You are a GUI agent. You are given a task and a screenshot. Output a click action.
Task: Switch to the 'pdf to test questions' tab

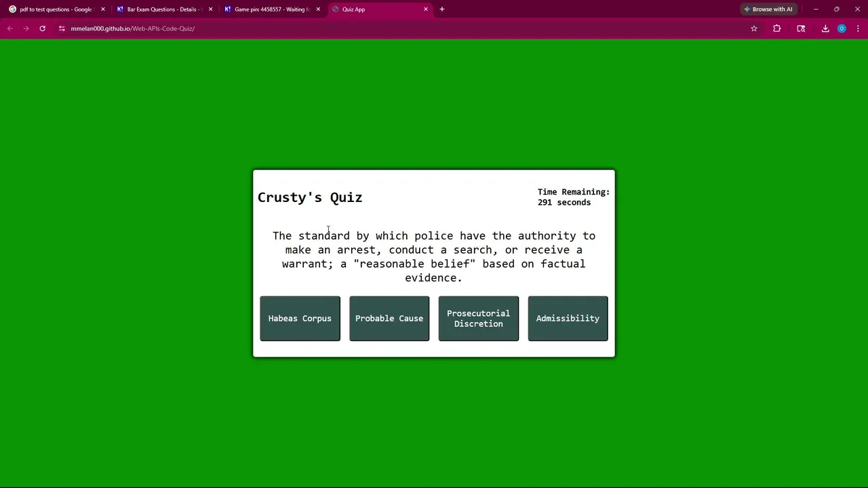tap(56, 9)
